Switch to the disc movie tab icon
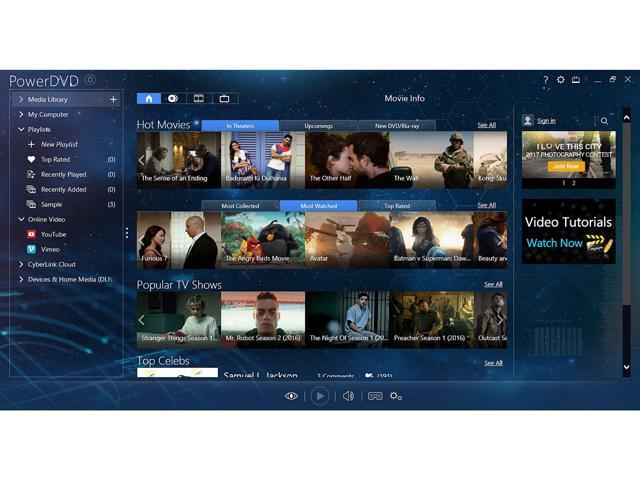 click(x=173, y=98)
